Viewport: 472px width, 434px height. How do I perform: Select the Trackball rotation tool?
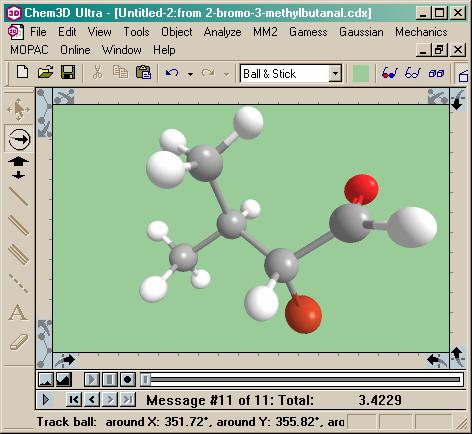click(19, 139)
